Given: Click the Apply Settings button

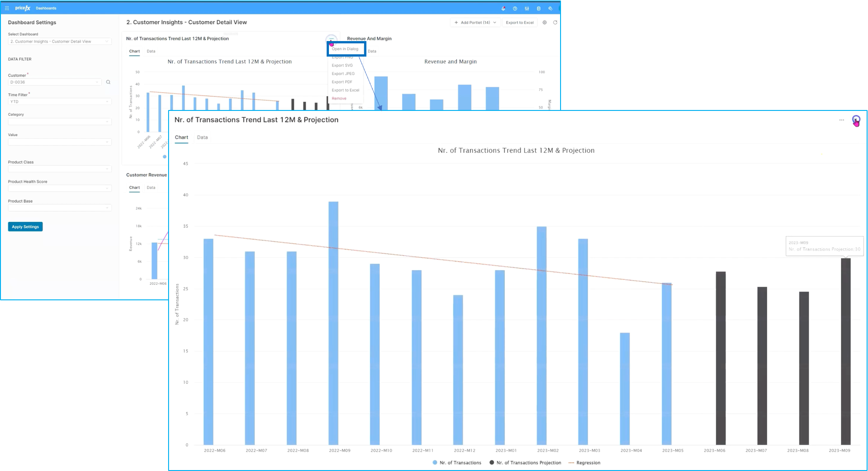Looking at the screenshot, I should point(25,227).
